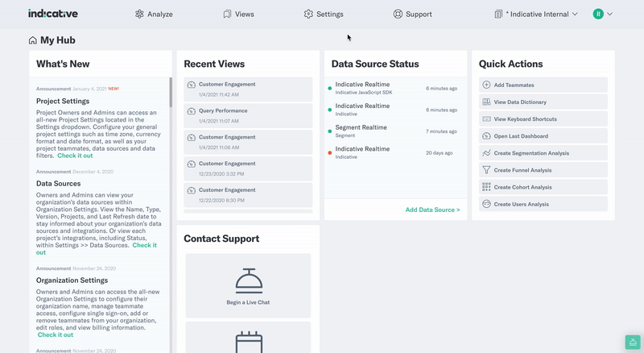Screen dimensions: 644x353
Task: Open the green chat widget icon
Action: click(633, 342)
